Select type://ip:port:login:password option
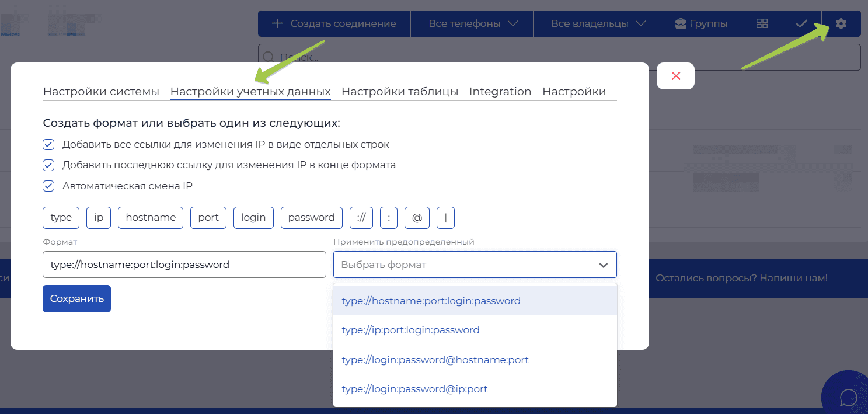868x414 pixels. 475,330
